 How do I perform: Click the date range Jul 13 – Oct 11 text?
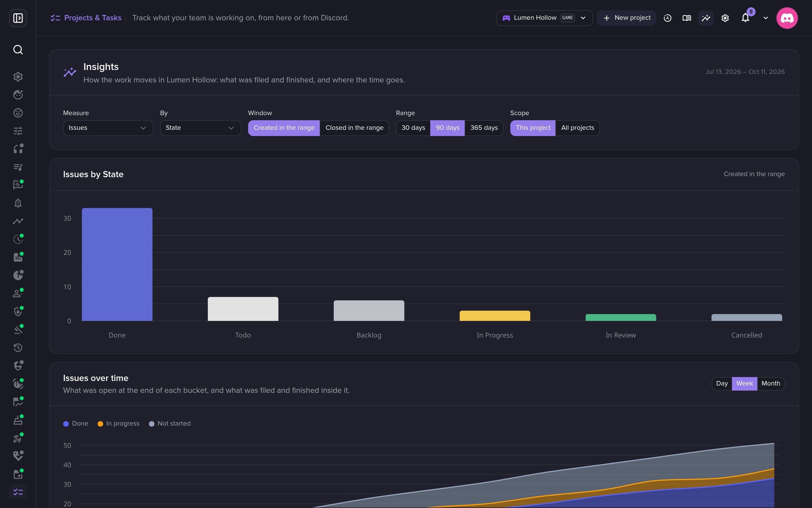745,72
